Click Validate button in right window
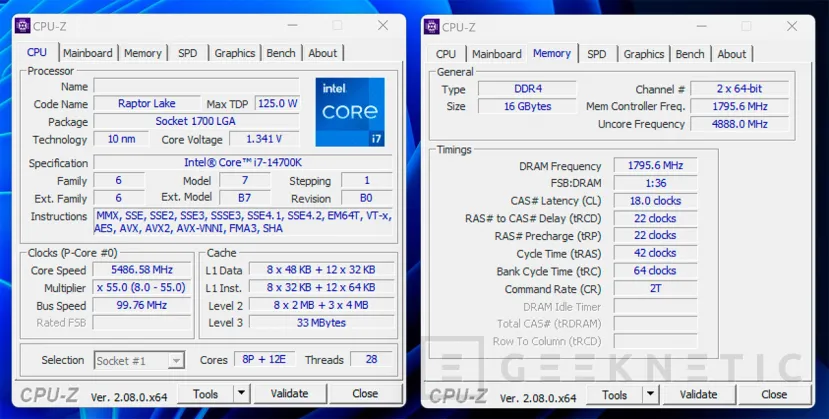The image size is (829, 419). (699, 394)
